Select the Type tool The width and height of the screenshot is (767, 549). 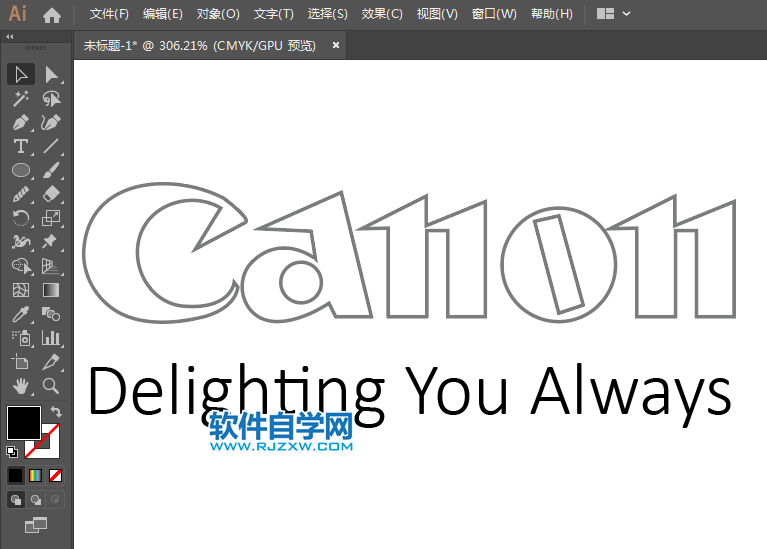(x=21, y=146)
